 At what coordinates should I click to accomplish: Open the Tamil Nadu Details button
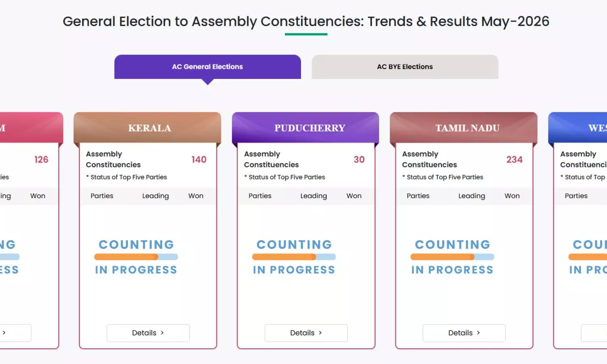click(x=464, y=333)
